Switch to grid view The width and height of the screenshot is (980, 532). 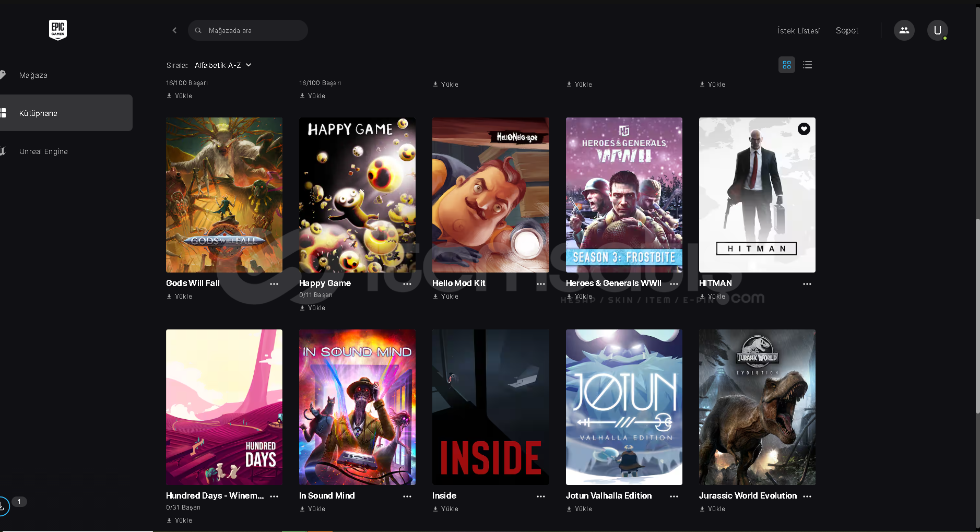click(787, 65)
